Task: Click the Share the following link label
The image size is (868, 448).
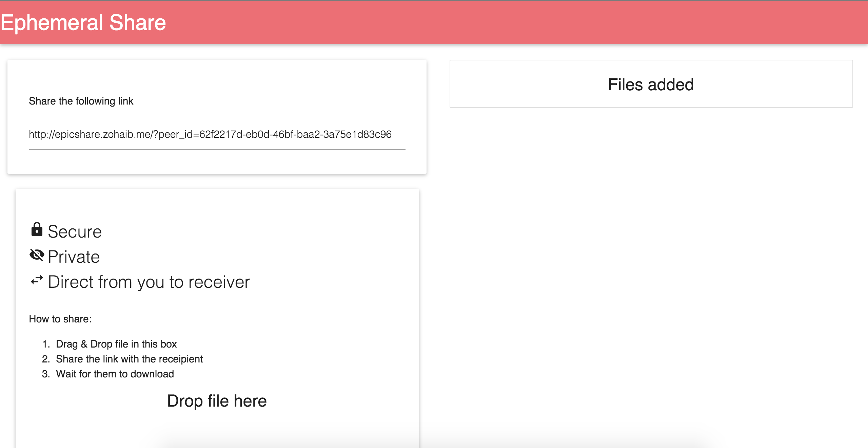Action: [x=81, y=101]
